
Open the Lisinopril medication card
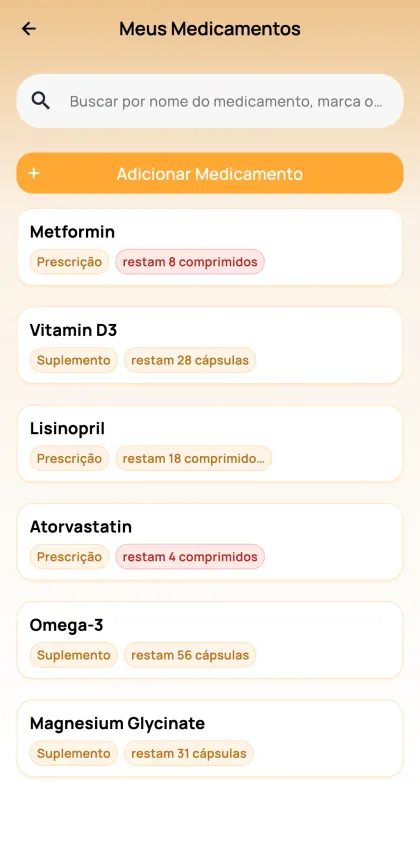pyautogui.click(x=210, y=443)
